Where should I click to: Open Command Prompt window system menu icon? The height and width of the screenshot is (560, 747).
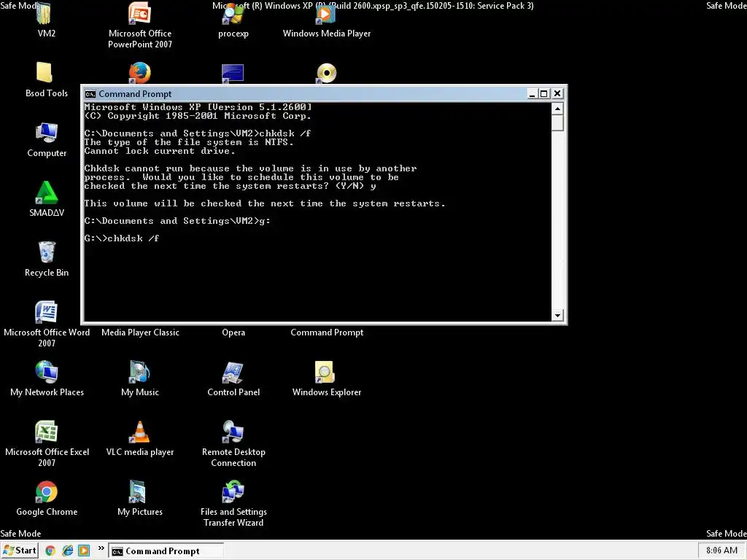90,94
